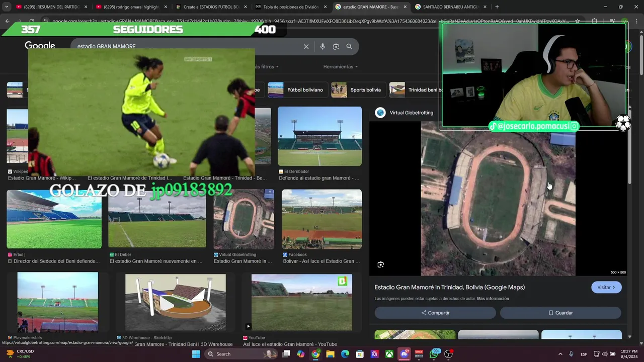Open CRC/USD widget on taskbar
Screen dimensions: 644x362
click(x=20, y=354)
